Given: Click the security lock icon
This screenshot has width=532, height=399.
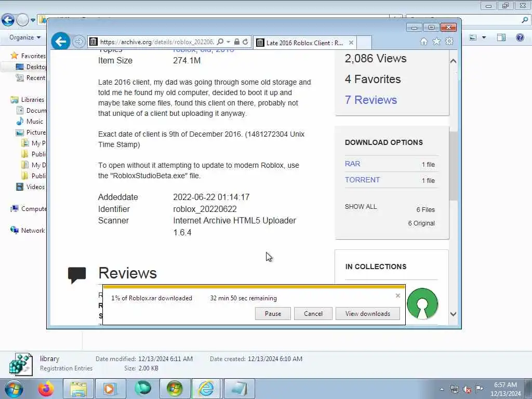Looking at the screenshot, I should (237, 42).
